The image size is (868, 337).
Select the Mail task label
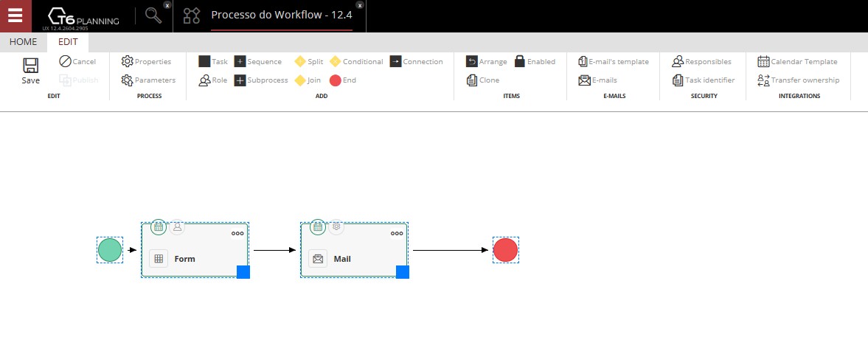(342, 259)
